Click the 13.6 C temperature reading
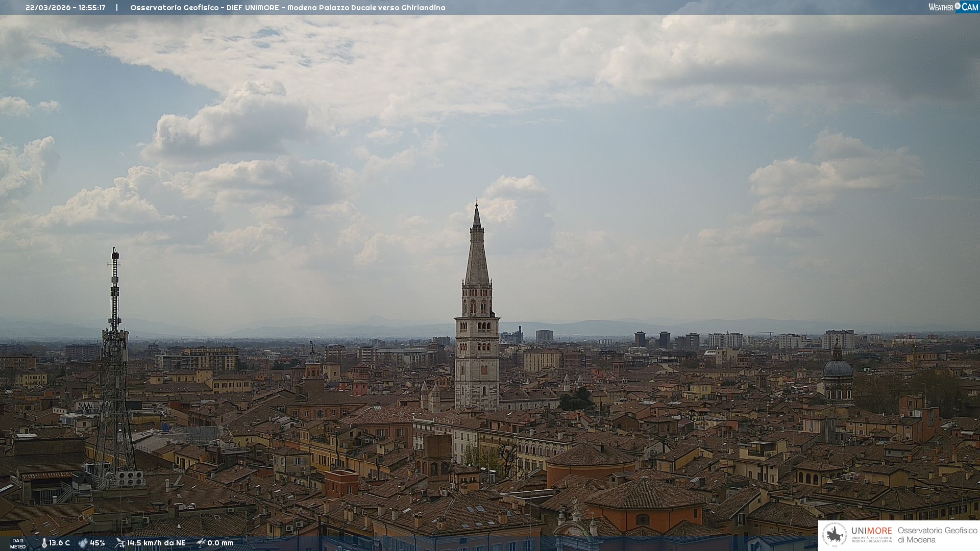This screenshot has height=551, width=980. (x=60, y=543)
